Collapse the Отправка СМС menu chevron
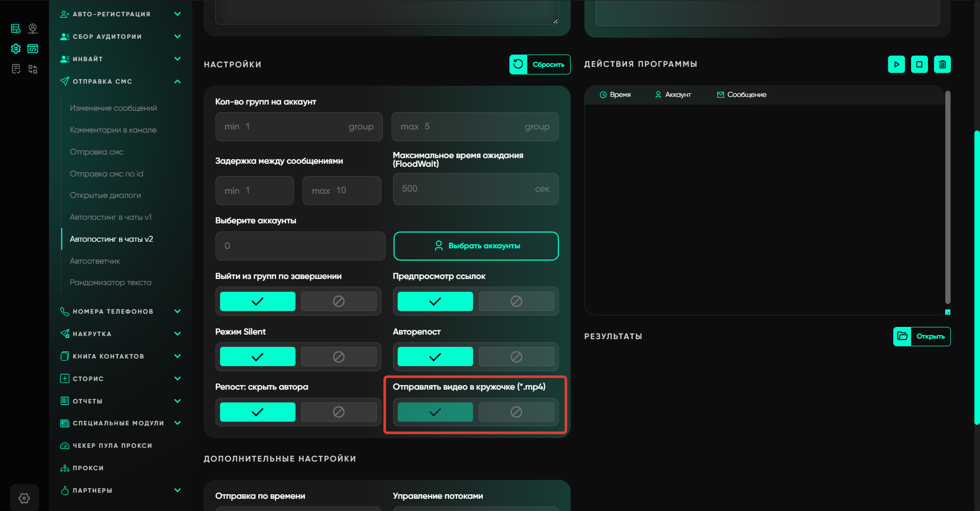This screenshot has width=980, height=511. 177,81
